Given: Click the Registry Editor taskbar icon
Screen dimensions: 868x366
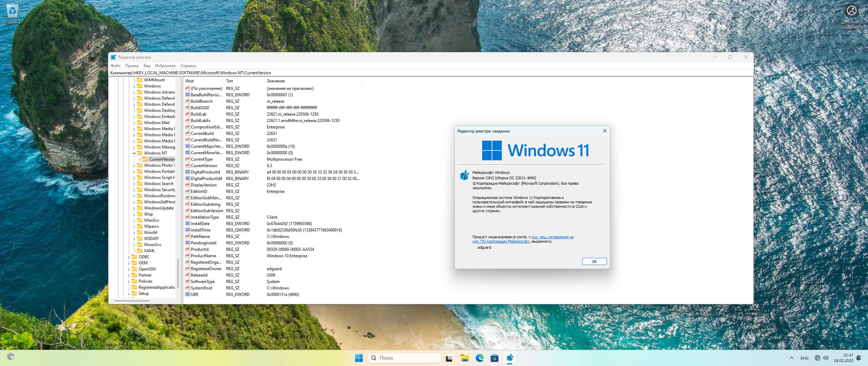Looking at the screenshot, I should pyautogui.click(x=510, y=358).
